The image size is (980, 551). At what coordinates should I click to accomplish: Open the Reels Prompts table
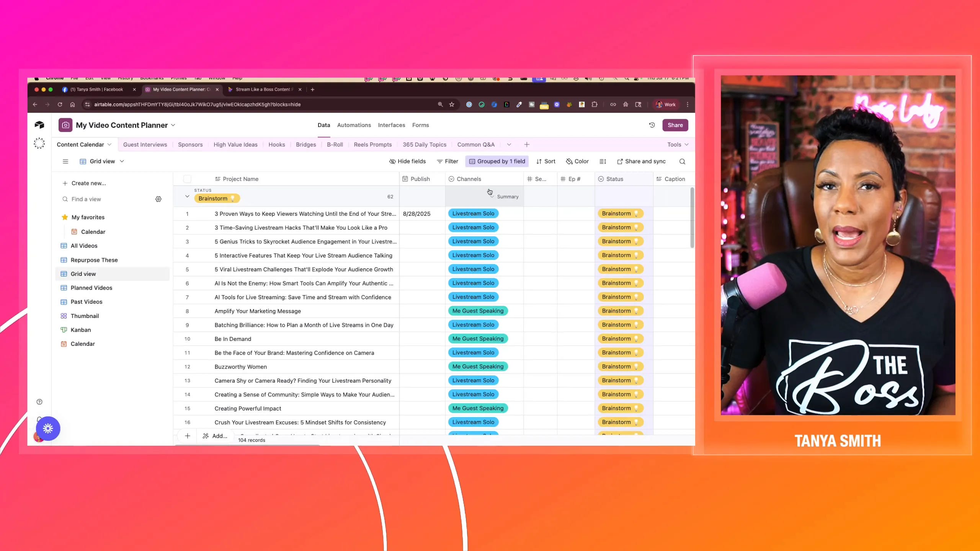[372, 145]
